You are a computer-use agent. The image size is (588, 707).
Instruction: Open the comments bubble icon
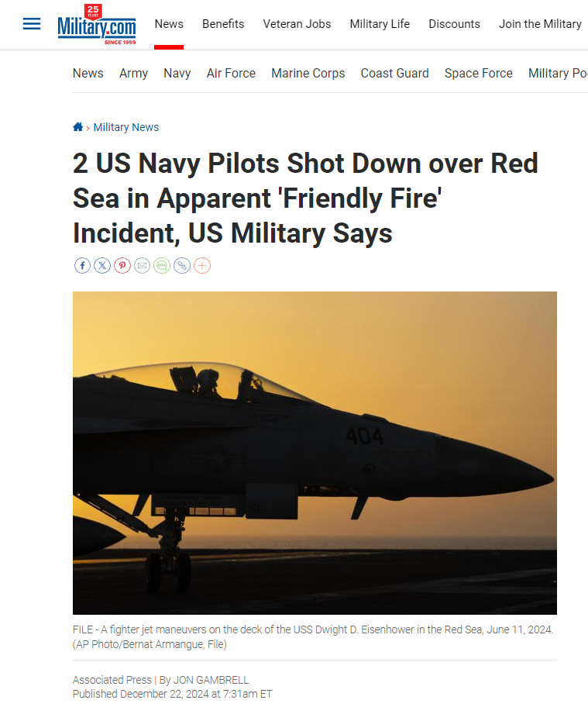pyautogui.click(x=162, y=266)
